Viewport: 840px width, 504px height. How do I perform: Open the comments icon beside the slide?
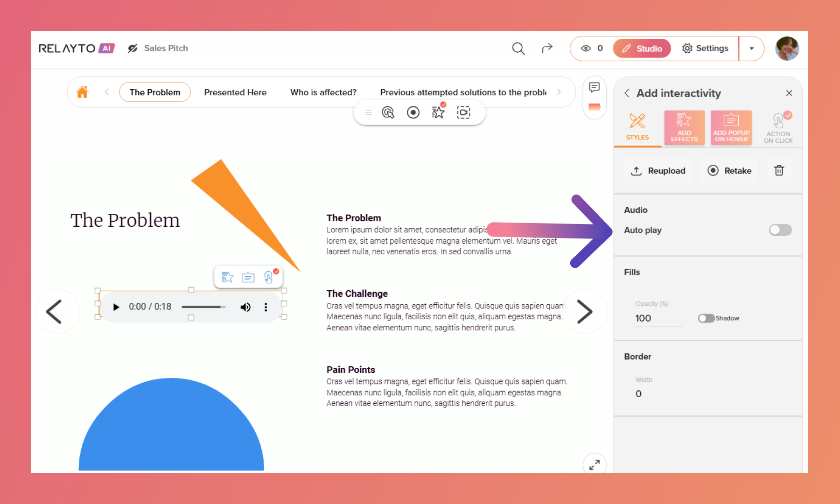click(594, 87)
